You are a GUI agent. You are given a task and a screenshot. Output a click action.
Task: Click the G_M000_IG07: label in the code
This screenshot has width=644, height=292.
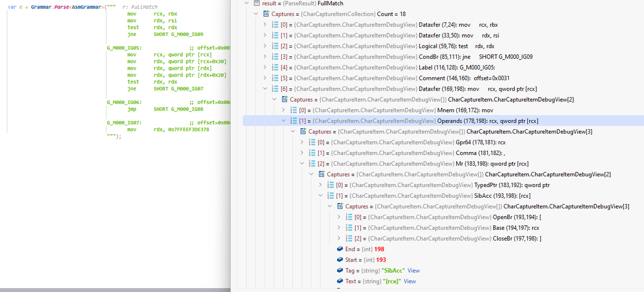[x=124, y=123]
